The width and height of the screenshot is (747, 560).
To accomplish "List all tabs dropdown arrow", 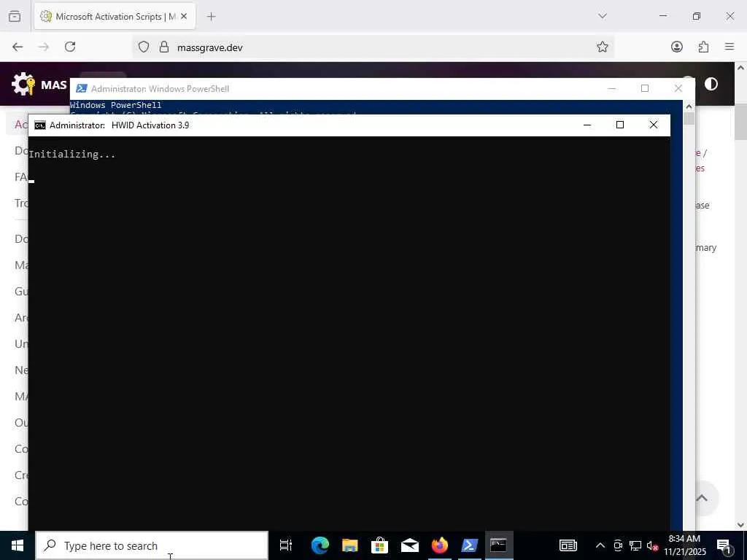I will click(602, 16).
